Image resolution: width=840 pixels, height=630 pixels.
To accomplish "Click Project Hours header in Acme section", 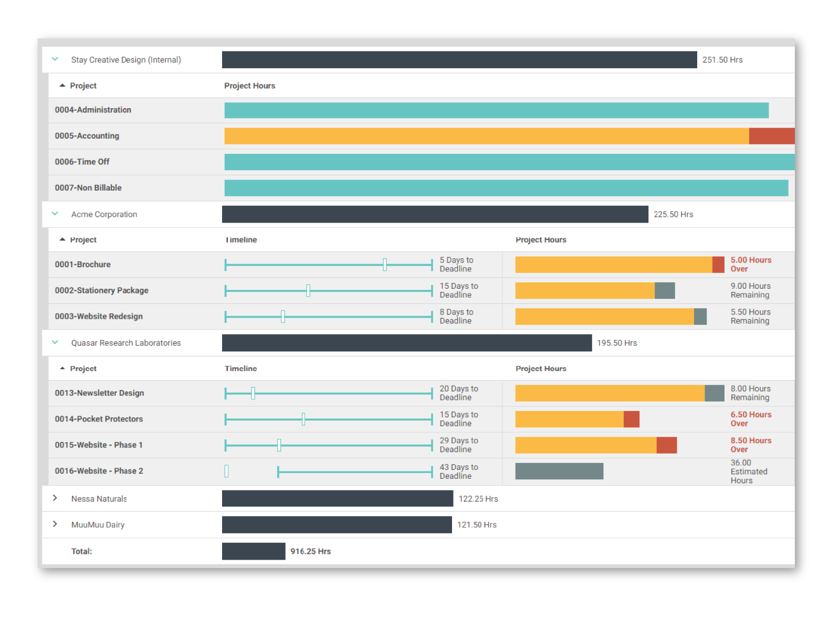I will coord(541,240).
